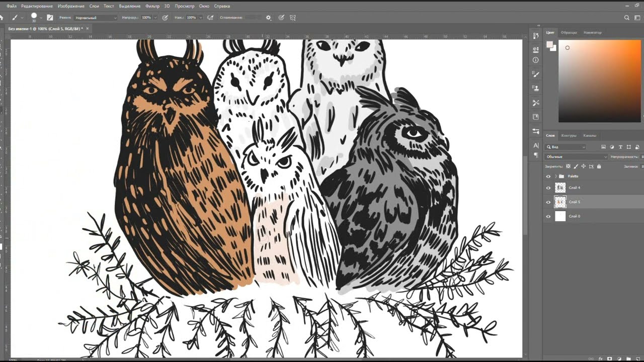This screenshot has width=644, height=362.
Task: Filter layers by smart object type
Action: (x=637, y=147)
